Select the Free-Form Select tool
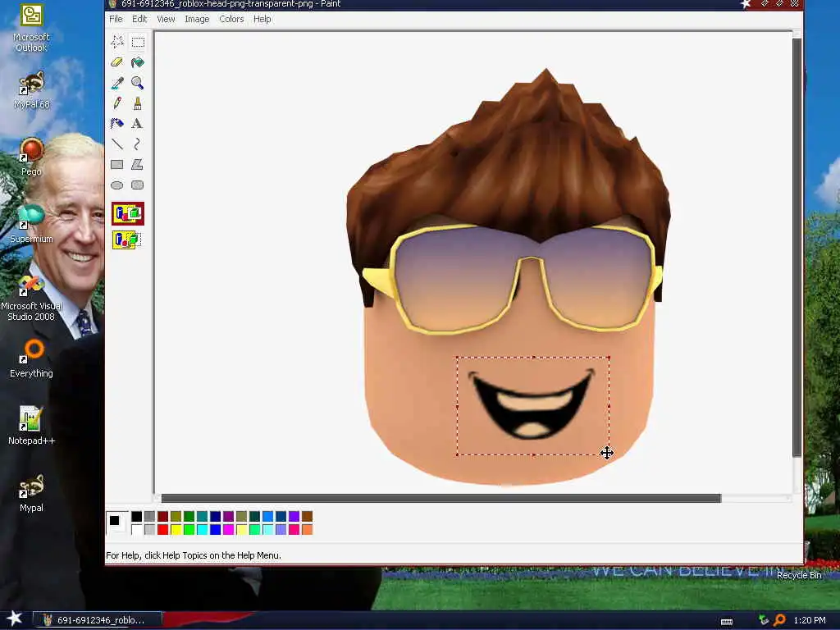 point(117,42)
